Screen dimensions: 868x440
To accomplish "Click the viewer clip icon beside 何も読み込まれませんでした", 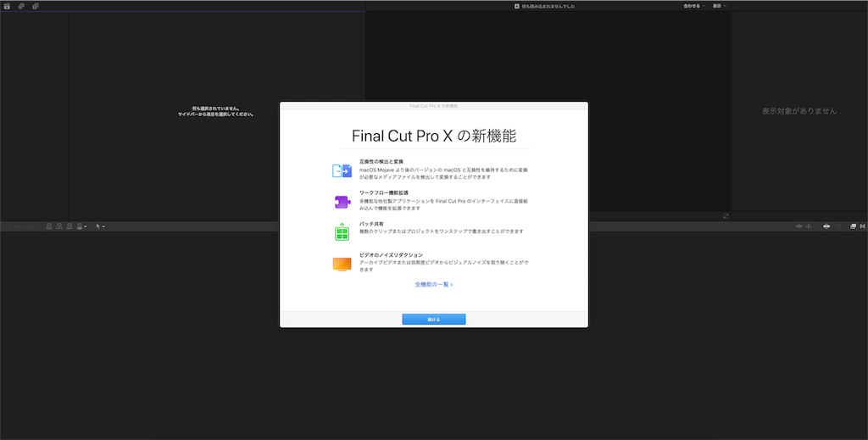I will tap(517, 6).
